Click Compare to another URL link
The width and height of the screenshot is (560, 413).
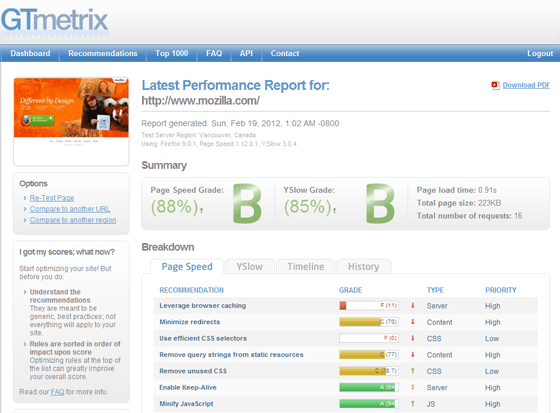[70, 209]
